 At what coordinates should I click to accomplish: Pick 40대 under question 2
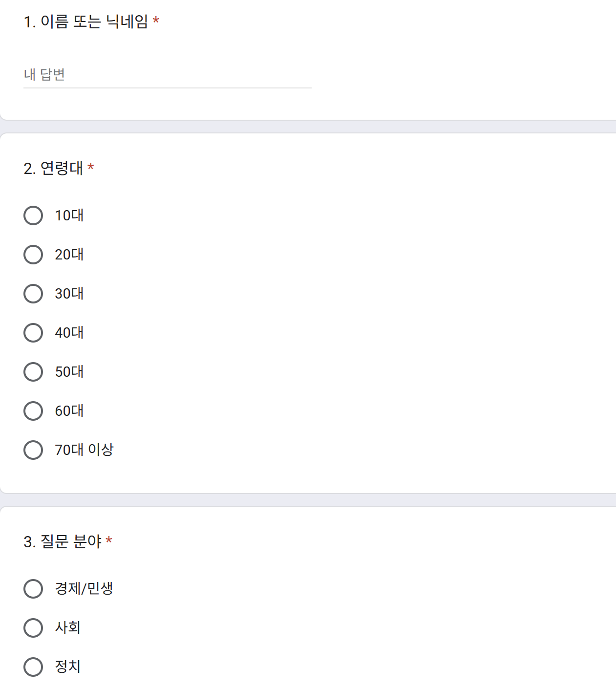click(x=33, y=332)
